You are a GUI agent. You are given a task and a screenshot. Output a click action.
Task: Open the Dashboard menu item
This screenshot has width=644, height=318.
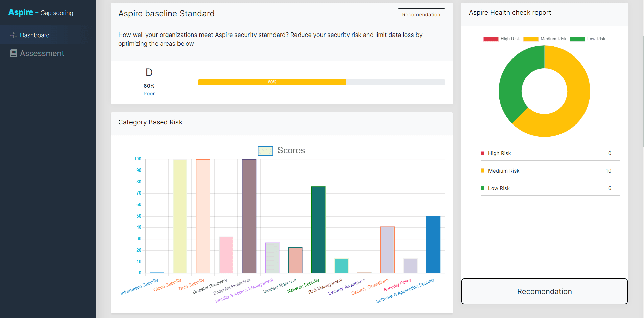pyautogui.click(x=34, y=35)
